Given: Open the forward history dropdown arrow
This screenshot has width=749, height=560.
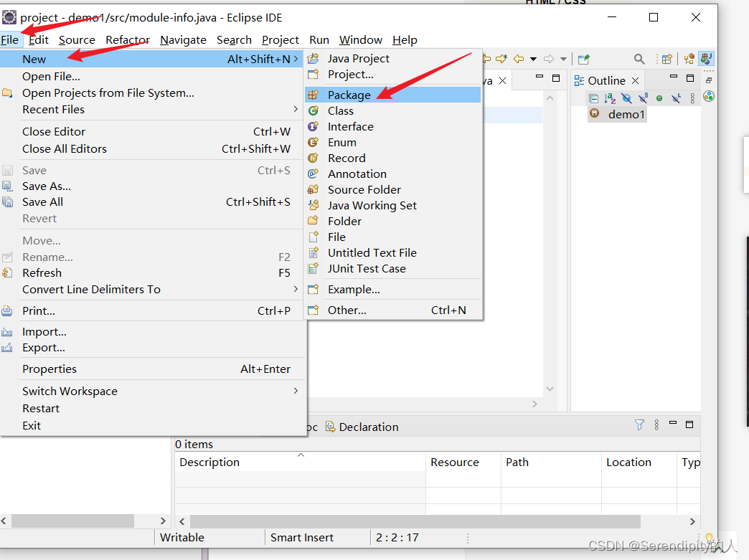Looking at the screenshot, I should [x=564, y=60].
